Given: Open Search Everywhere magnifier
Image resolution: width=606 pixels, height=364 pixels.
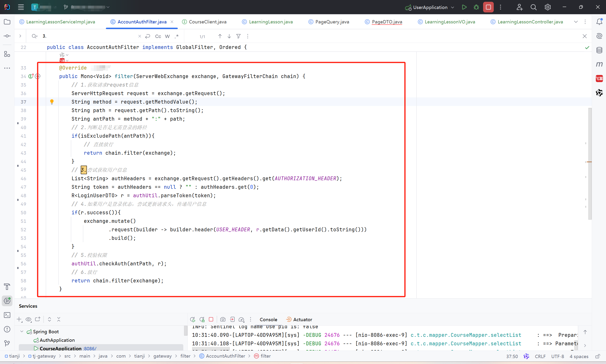Looking at the screenshot, I should 534,7.
